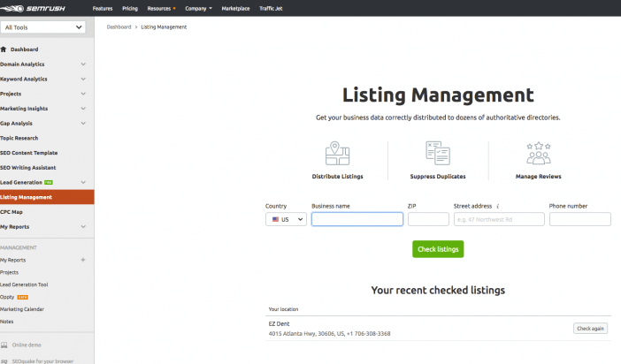Screen dimensions: 621x364
Task: Expand Lead Generation section
Action: [83, 182]
